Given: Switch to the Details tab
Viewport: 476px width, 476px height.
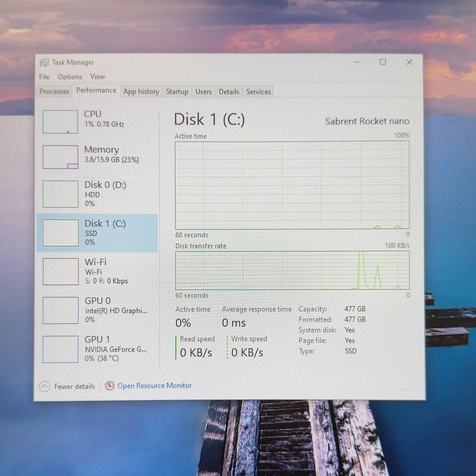Looking at the screenshot, I should pos(229,92).
